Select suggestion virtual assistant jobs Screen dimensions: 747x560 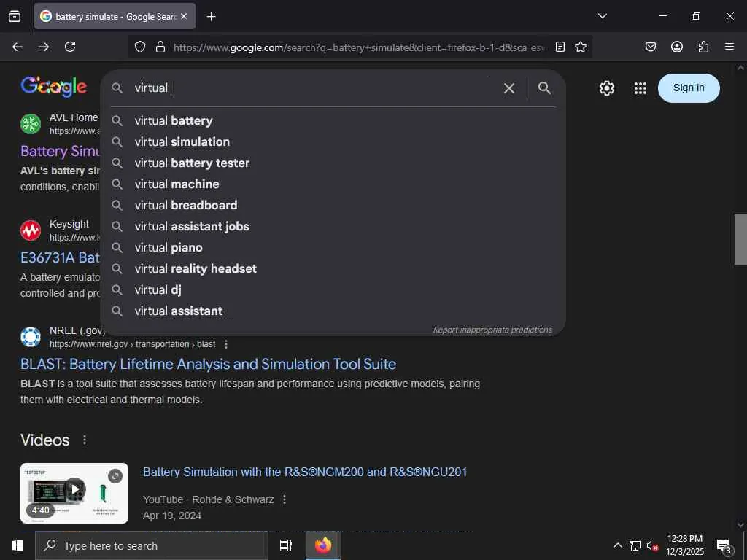pyautogui.click(x=333, y=227)
